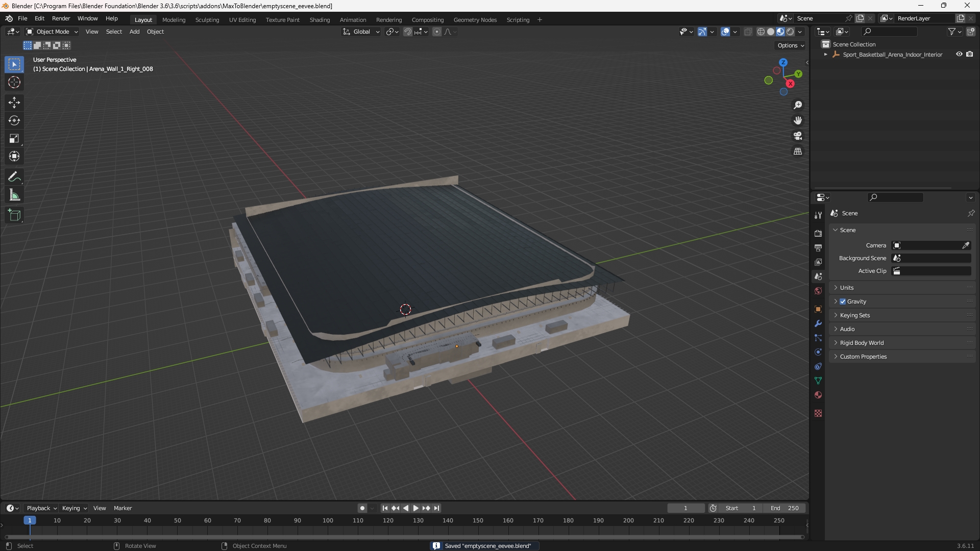The width and height of the screenshot is (980, 551).
Task: Toggle viewport gizmos visibility
Action: (x=702, y=32)
